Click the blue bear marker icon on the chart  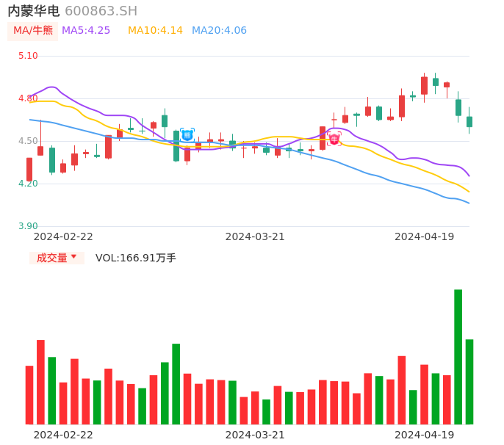(187, 134)
